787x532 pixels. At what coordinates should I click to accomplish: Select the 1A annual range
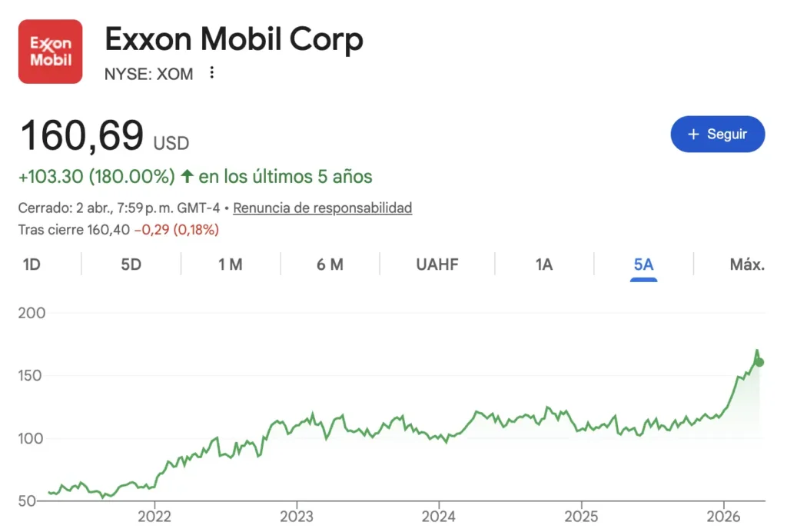coord(543,264)
